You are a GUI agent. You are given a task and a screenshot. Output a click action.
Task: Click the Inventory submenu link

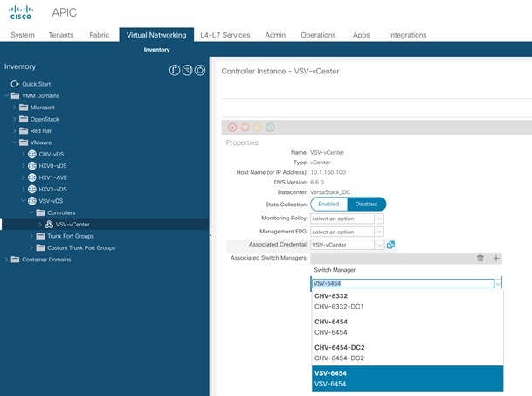point(156,50)
